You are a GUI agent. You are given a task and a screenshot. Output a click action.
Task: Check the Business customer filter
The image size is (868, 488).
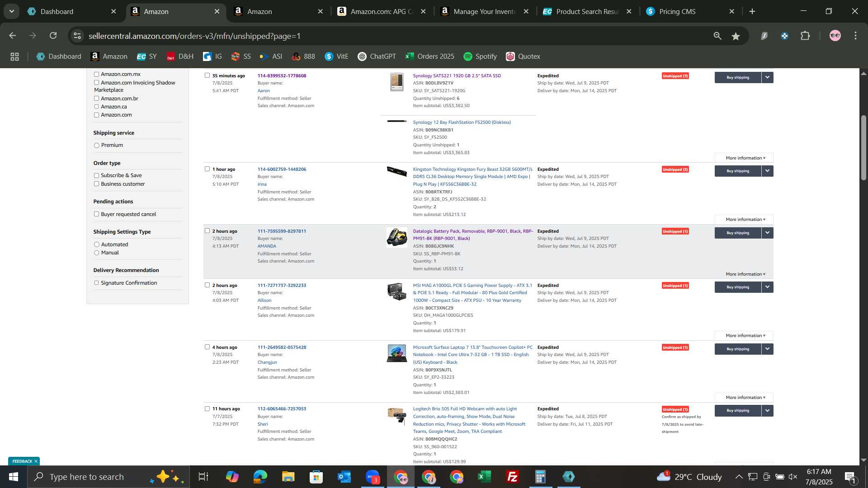click(96, 184)
